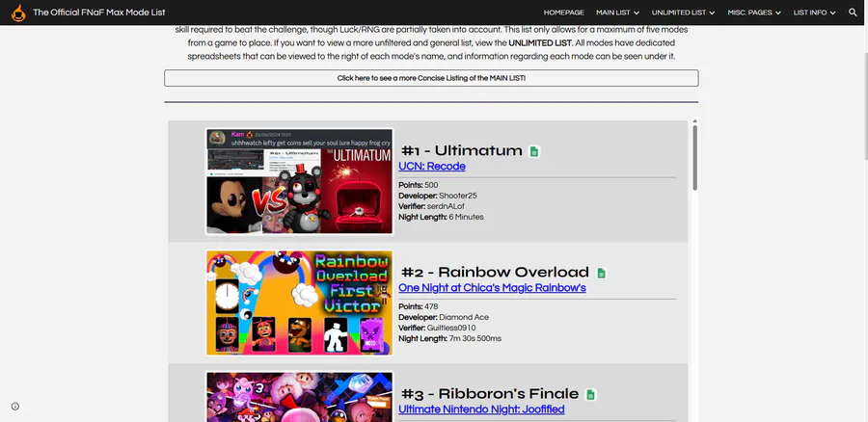Open the Ribboron's Finale spreadsheet icon
Screen dimensions: 868x422
pyautogui.click(x=590, y=395)
